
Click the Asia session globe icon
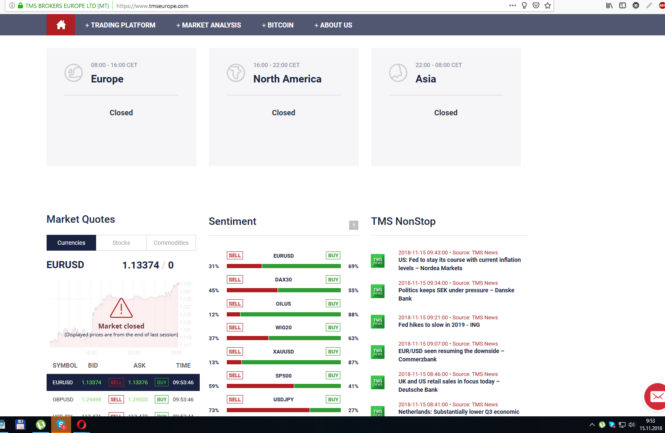398,73
